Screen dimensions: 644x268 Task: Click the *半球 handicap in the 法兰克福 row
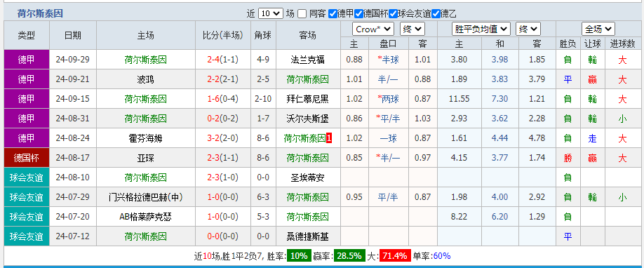pos(388,60)
